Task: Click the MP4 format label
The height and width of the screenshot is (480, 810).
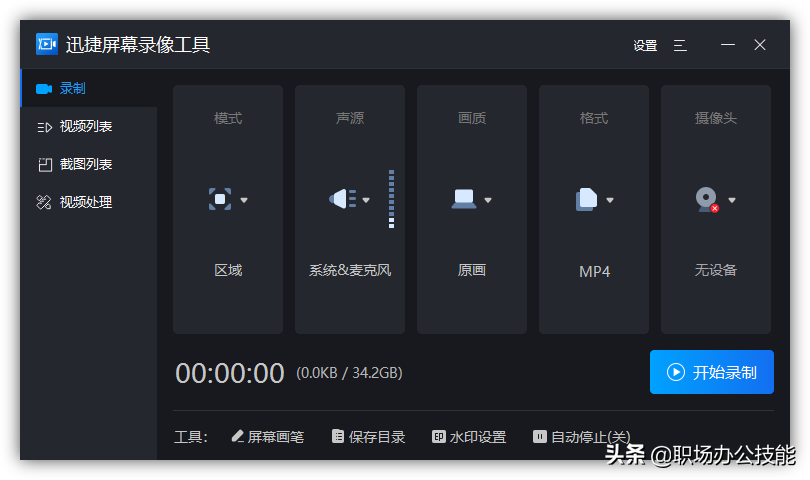Action: pos(594,271)
